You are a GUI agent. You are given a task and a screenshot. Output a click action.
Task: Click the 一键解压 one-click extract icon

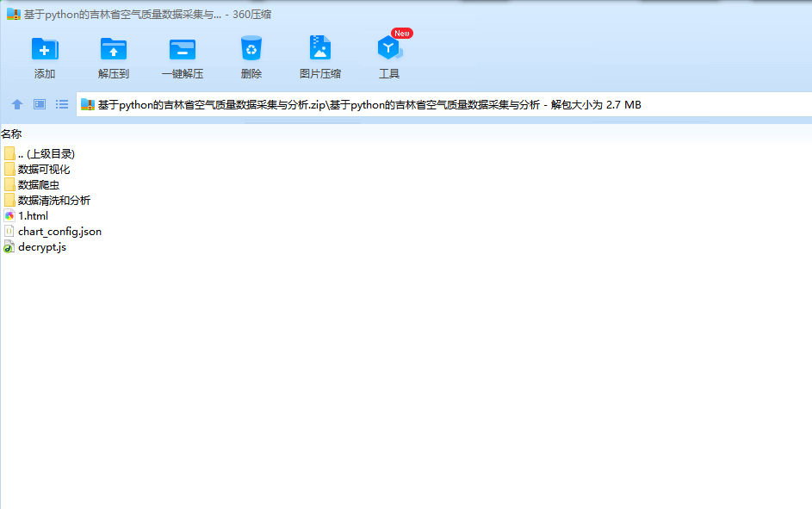(183, 50)
